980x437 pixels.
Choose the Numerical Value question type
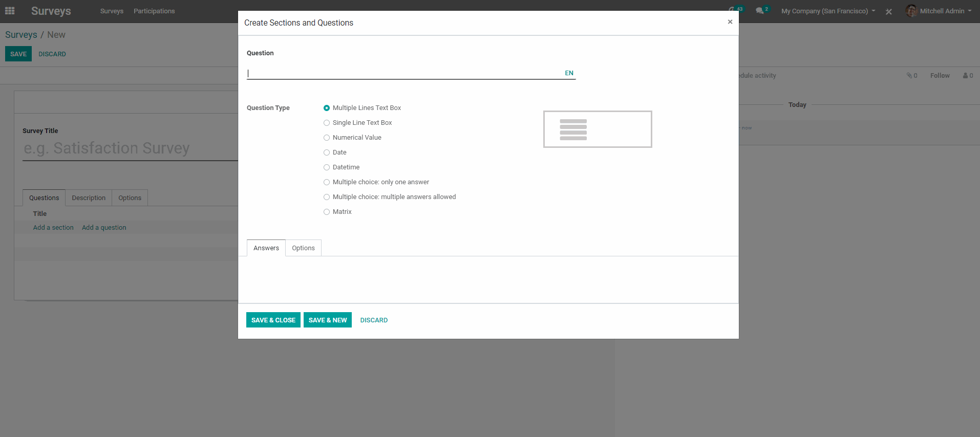click(x=327, y=138)
